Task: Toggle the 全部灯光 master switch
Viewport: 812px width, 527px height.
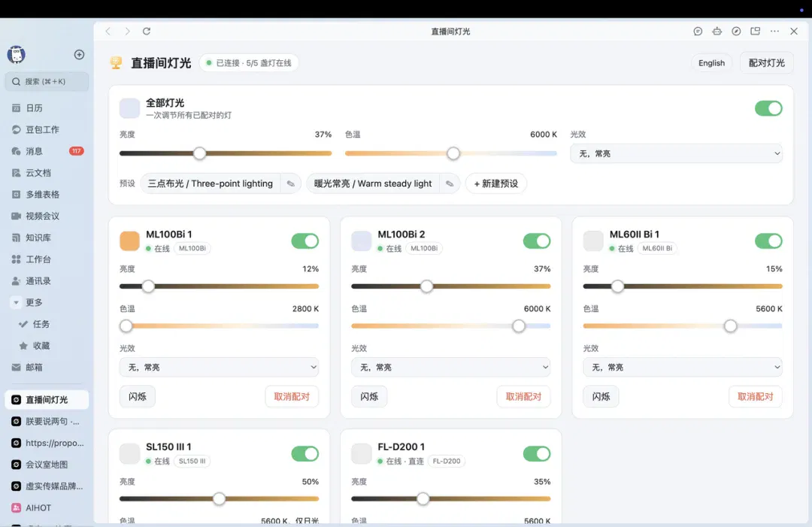Action: 768,108
